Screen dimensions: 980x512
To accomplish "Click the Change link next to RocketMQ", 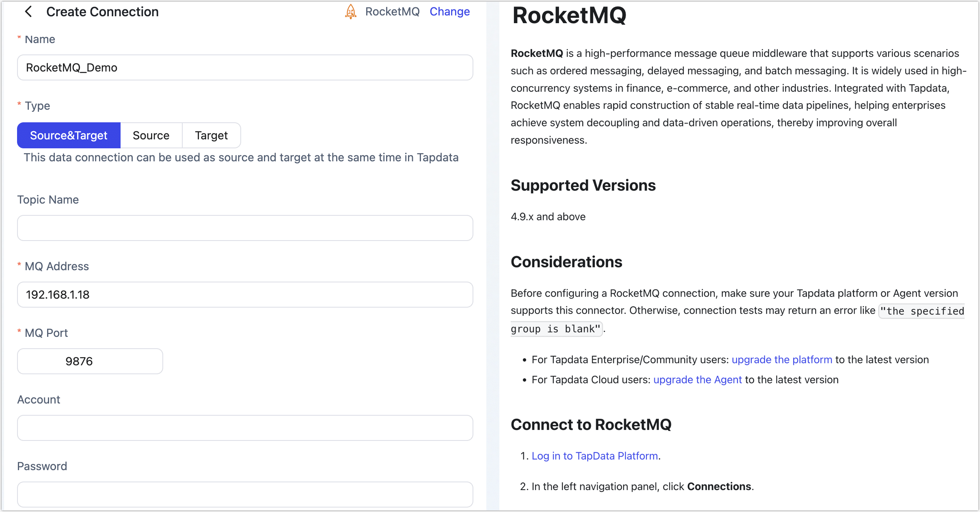I will tap(449, 11).
